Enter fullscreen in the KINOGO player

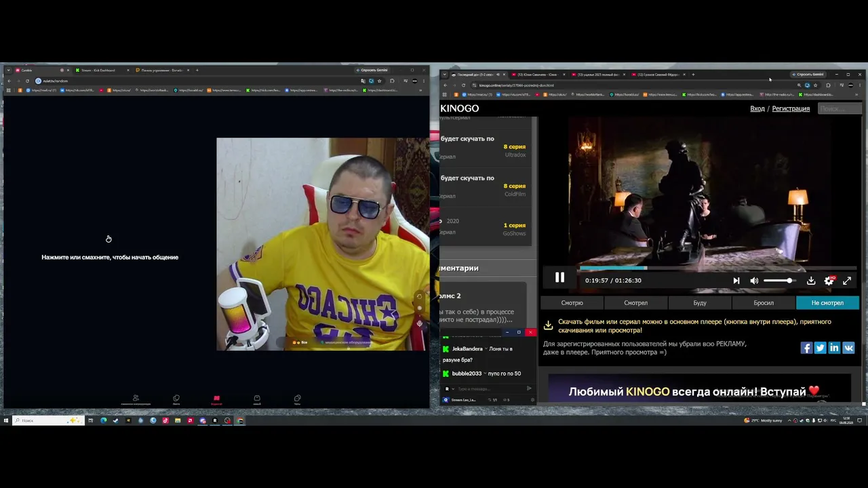(x=847, y=281)
